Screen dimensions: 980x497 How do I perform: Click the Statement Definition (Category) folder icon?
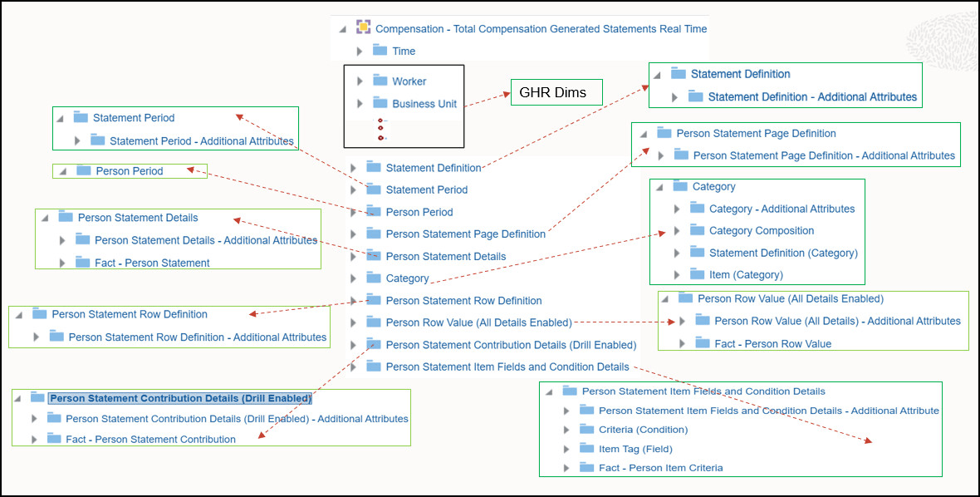click(697, 252)
